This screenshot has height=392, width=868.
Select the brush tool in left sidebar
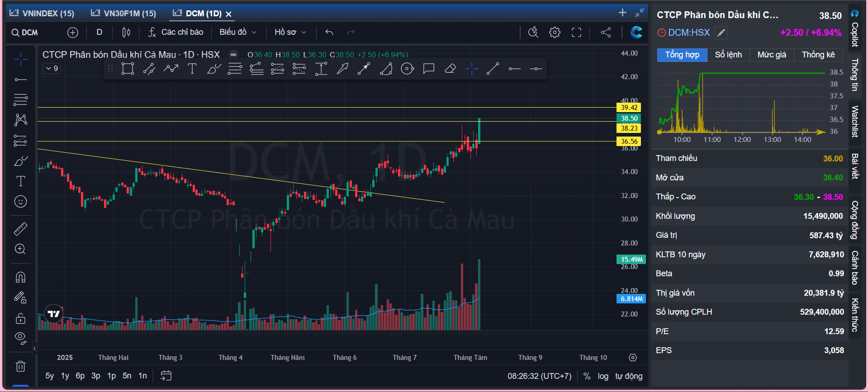pyautogui.click(x=20, y=161)
